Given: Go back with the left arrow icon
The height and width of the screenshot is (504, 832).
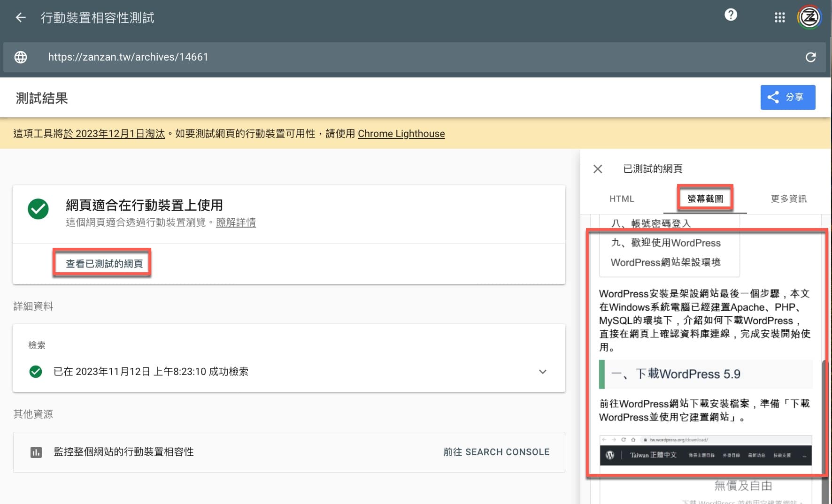Looking at the screenshot, I should [21, 18].
